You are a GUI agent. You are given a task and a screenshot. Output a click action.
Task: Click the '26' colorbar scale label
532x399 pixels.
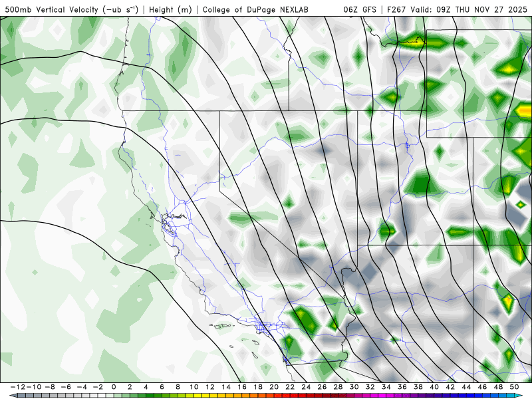[x=322, y=387]
